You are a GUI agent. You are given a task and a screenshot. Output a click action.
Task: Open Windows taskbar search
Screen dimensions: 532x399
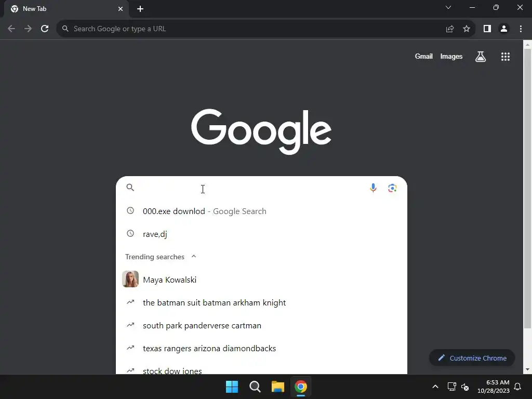(255, 387)
